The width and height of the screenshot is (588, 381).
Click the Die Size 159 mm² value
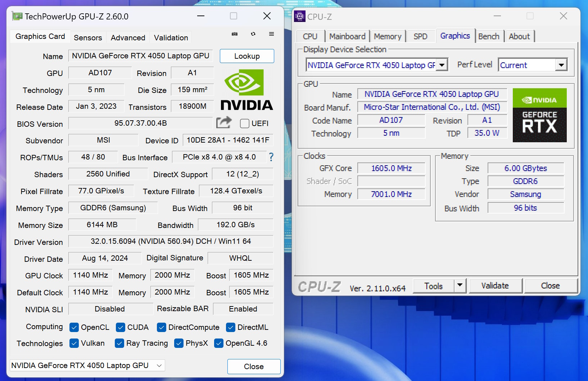193,90
